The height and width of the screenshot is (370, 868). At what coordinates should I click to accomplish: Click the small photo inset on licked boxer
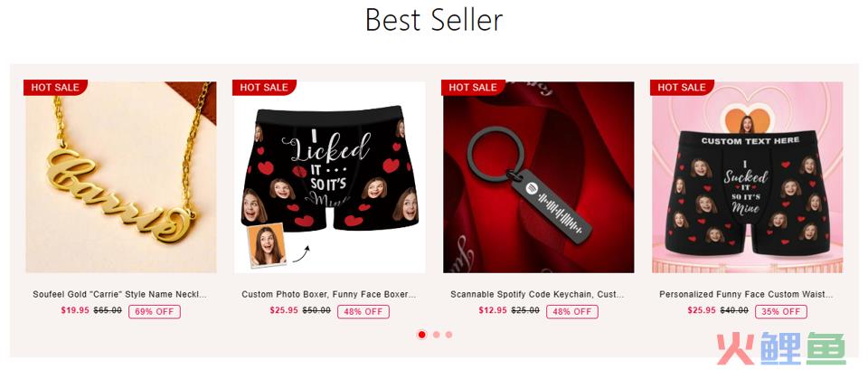pyautogui.click(x=267, y=246)
